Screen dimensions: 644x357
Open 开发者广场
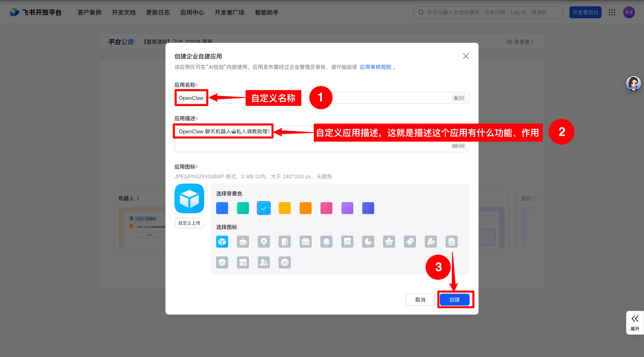(229, 12)
